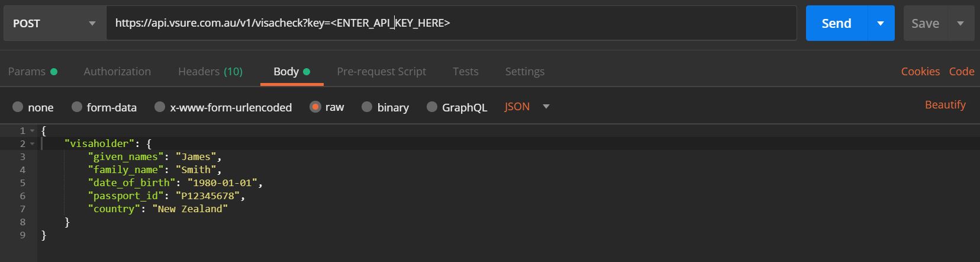Collapse the visaholder block on line 2
Screen dimensions: 980x262
click(x=32, y=144)
